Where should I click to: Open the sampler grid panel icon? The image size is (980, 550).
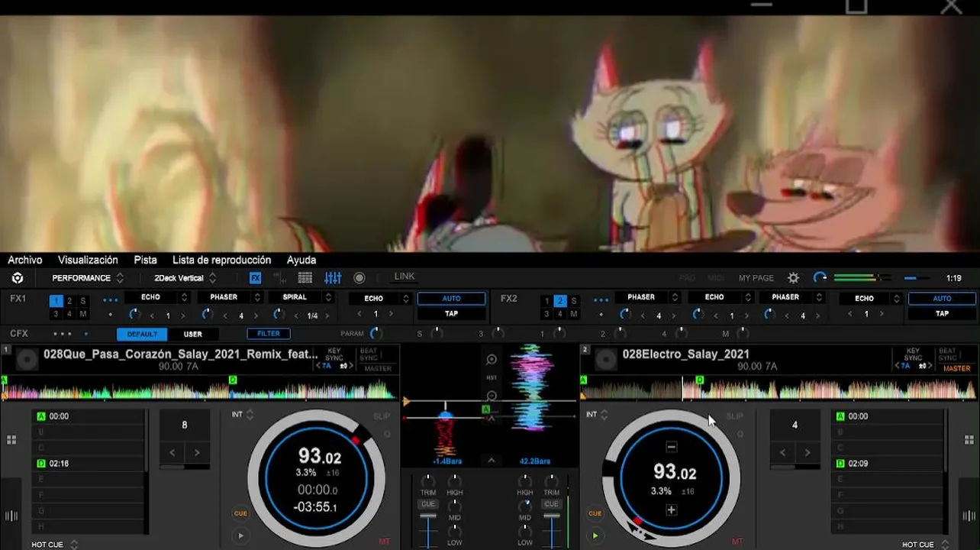tap(305, 278)
